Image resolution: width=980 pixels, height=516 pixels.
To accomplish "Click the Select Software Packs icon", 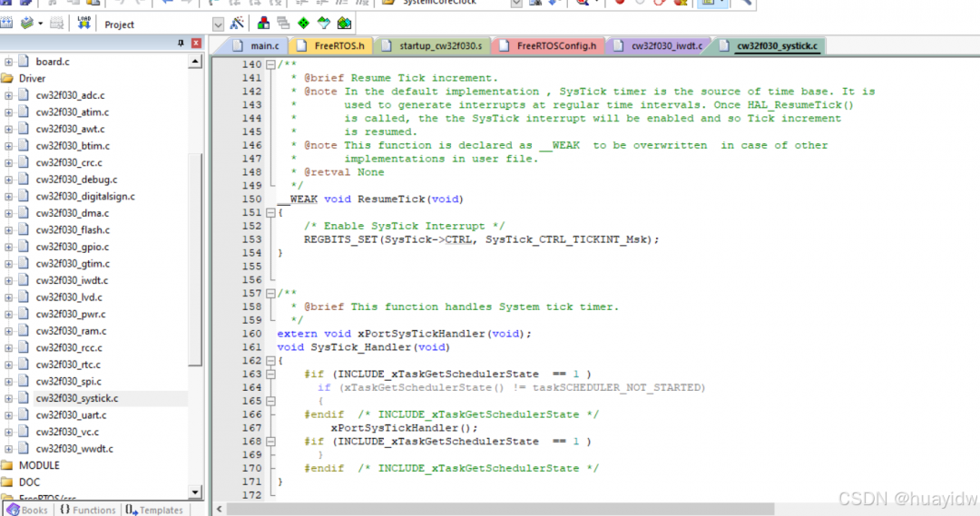I will point(323,24).
